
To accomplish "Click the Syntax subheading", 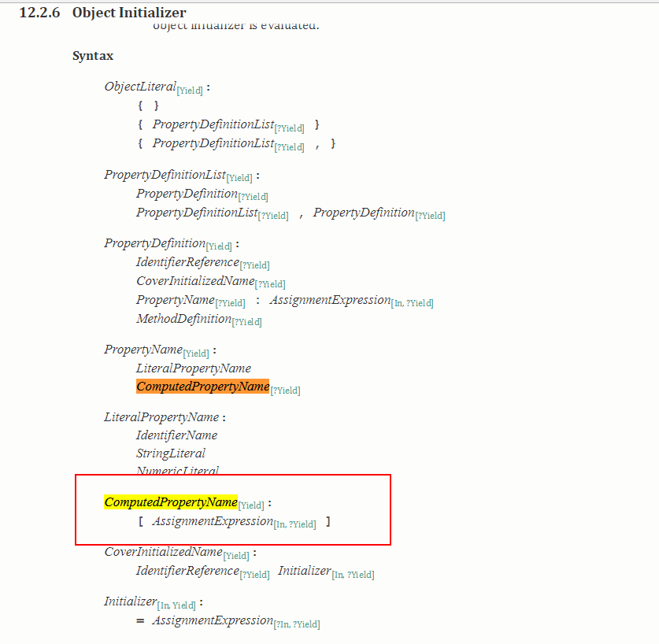I will tap(93, 56).
